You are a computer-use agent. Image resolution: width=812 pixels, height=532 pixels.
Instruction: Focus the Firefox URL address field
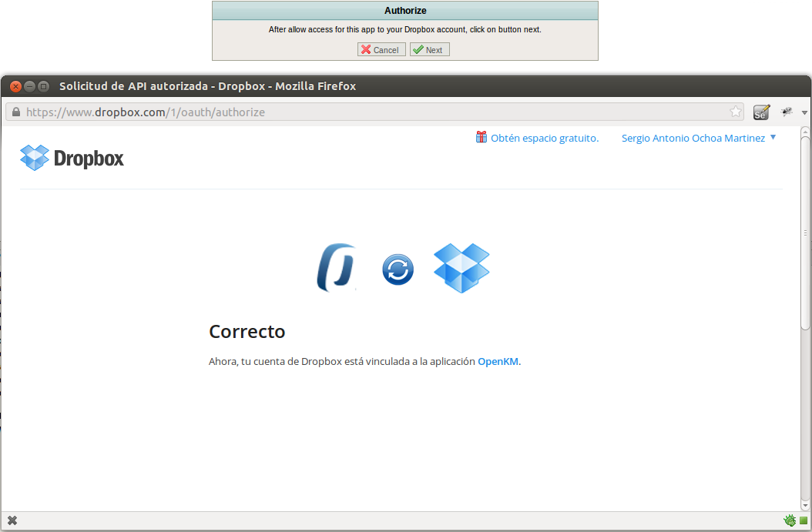coord(375,112)
